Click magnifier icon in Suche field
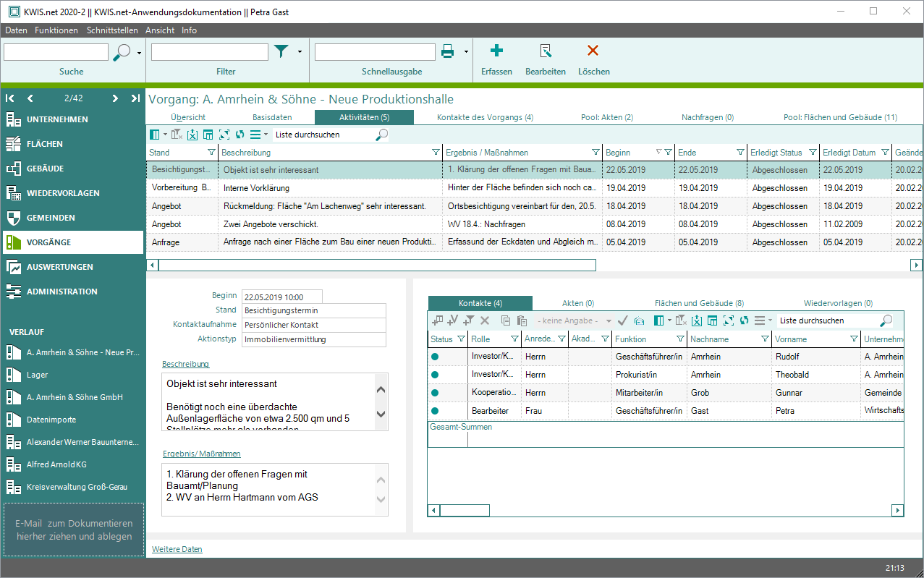Screen dimensions: 924x578 (x=123, y=51)
